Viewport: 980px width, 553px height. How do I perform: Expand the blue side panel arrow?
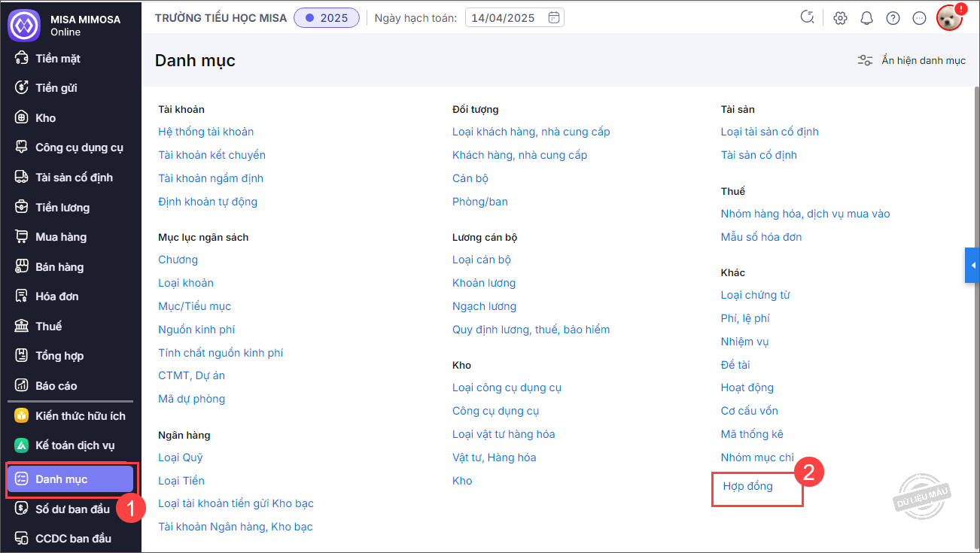(x=972, y=266)
